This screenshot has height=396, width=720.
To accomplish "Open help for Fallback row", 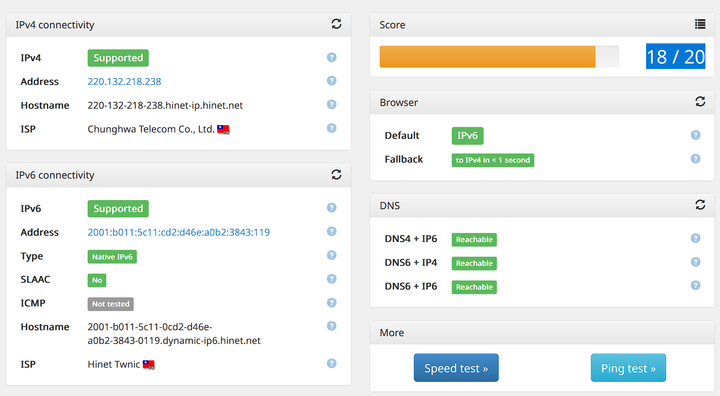I will pos(695,158).
